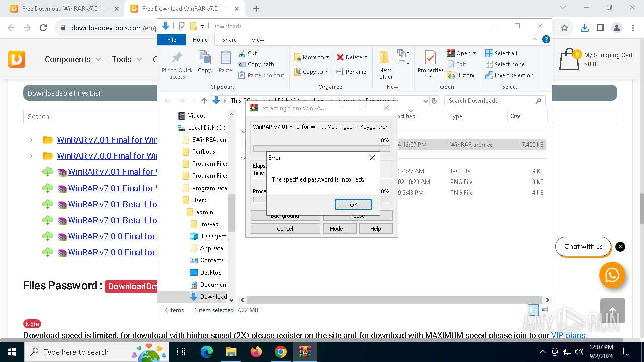Switch to the View ribbon tab

pyautogui.click(x=258, y=40)
